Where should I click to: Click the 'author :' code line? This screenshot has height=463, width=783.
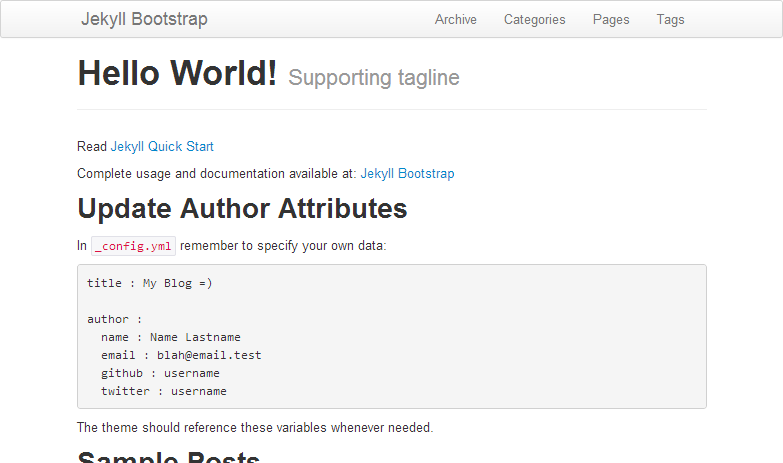[x=114, y=319]
